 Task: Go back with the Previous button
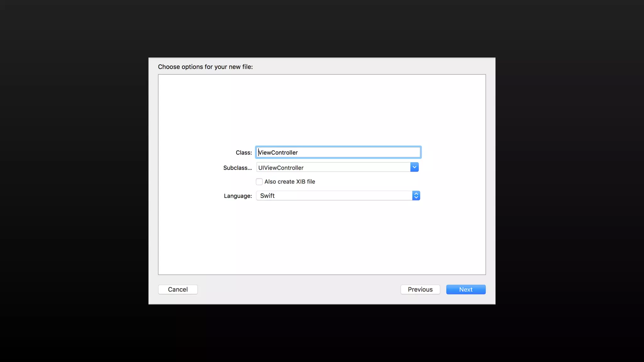click(x=420, y=289)
